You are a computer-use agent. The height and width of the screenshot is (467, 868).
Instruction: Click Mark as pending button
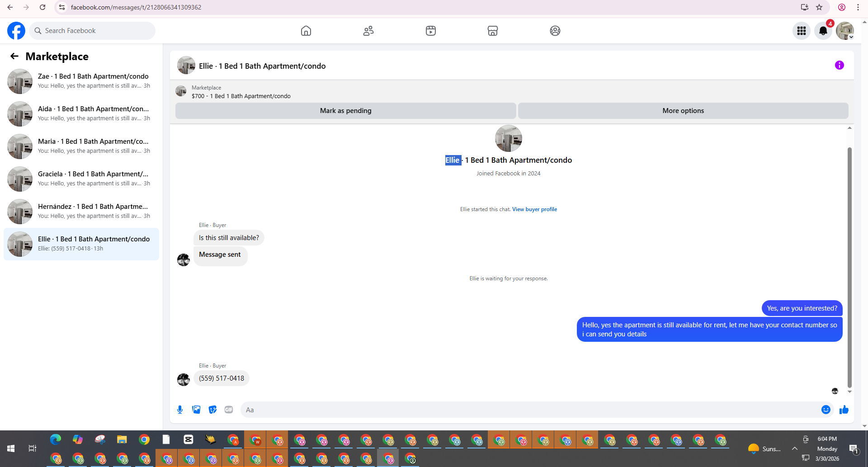point(346,111)
